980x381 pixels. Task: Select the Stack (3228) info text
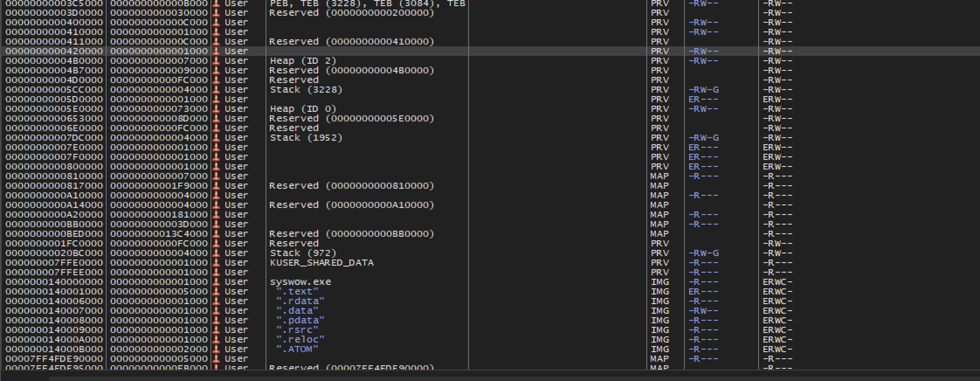306,90
